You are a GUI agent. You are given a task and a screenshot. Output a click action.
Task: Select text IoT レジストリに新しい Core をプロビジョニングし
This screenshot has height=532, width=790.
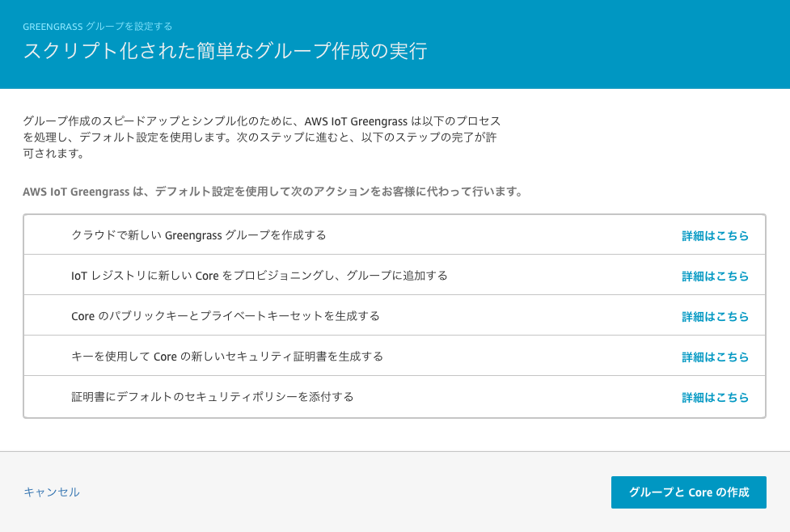(202, 276)
